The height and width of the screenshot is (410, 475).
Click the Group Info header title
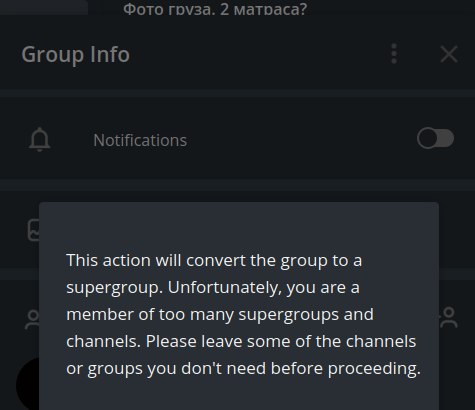76,54
